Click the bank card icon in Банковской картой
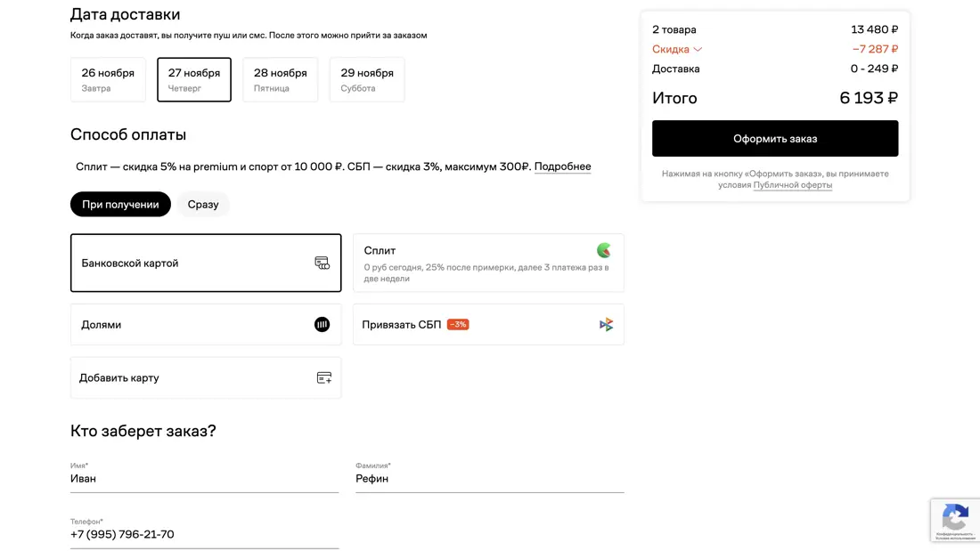This screenshot has height=551, width=980. [x=322, y=263]
